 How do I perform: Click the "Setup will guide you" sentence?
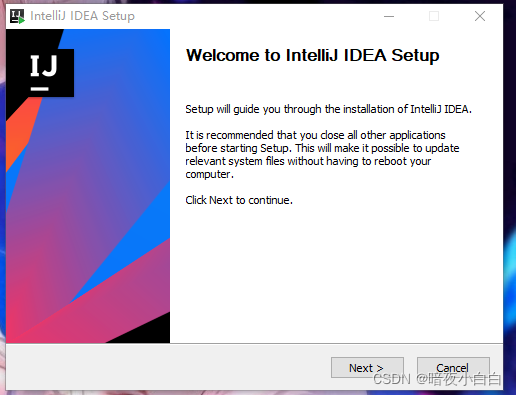tap(328, 109)
